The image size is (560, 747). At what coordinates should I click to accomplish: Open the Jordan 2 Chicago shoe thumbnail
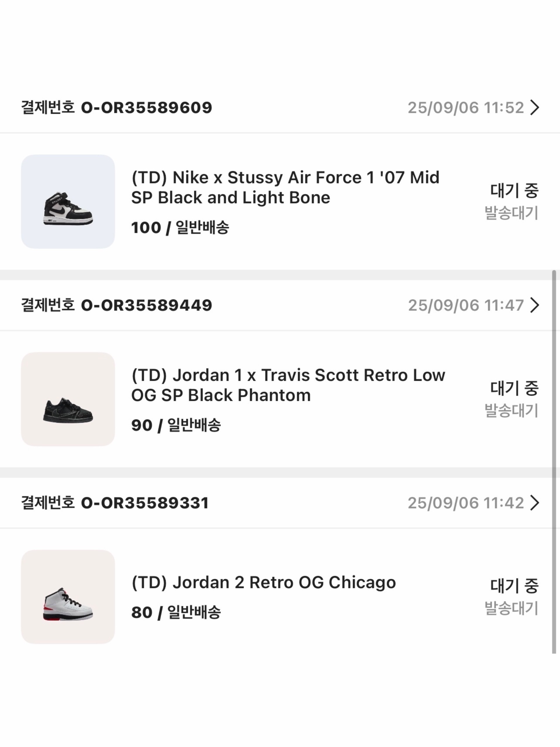tap(68, 596)
